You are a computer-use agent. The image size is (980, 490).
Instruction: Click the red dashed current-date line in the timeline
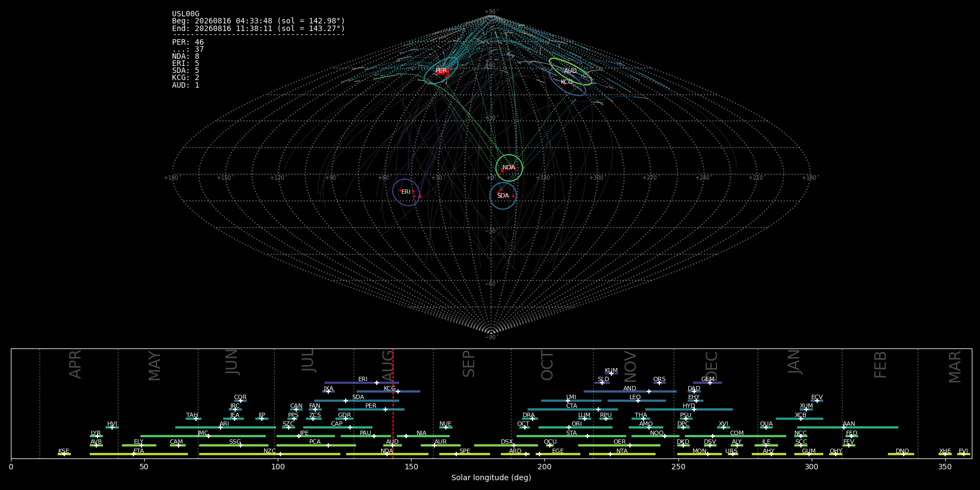pyautogui.click(x=393, y=403)
